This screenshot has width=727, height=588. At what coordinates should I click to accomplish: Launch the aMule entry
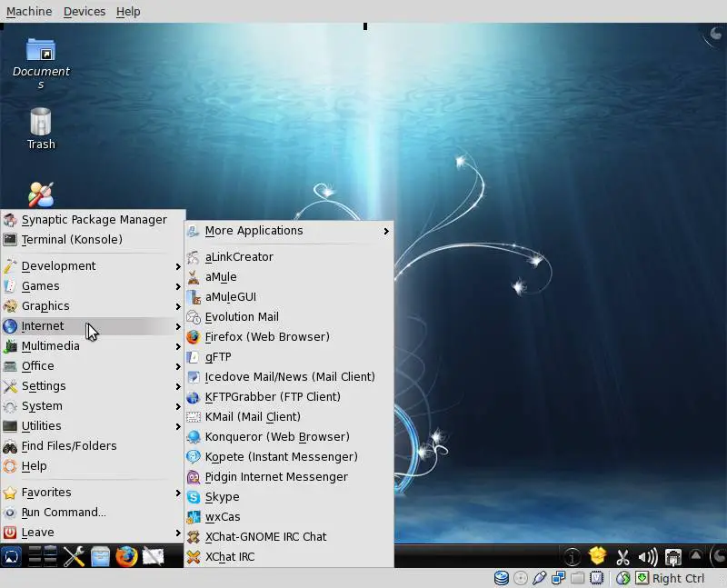289,277
